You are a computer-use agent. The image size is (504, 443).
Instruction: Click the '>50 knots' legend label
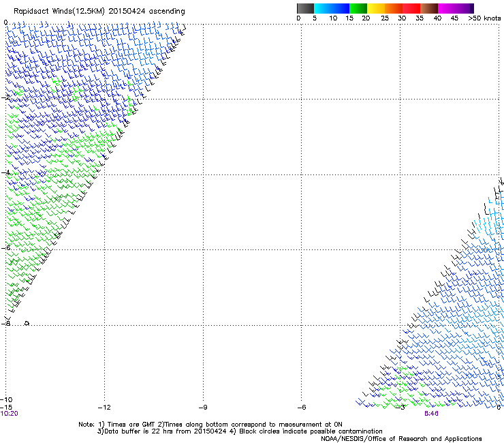(x=484, y=18)
